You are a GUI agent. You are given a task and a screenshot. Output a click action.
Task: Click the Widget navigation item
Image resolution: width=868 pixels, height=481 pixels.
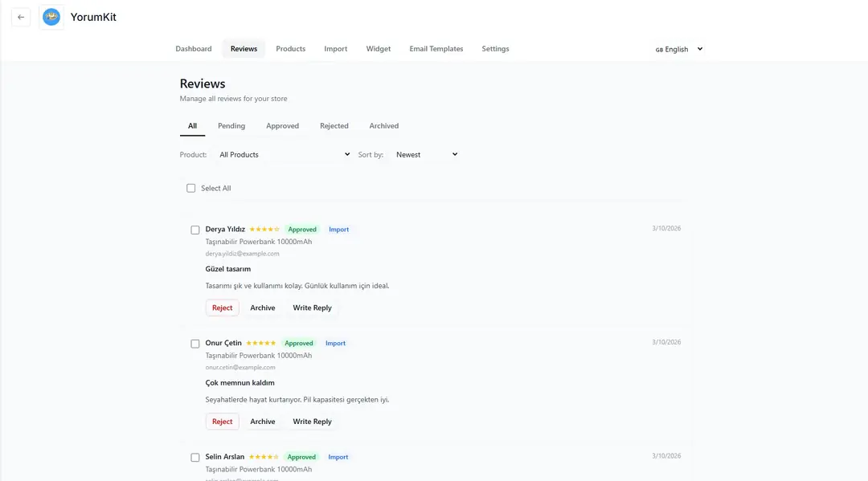[378, 49]
